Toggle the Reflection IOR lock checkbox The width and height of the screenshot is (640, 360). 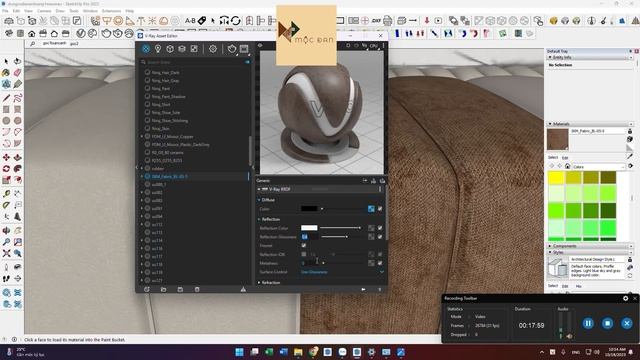point(304,254)
